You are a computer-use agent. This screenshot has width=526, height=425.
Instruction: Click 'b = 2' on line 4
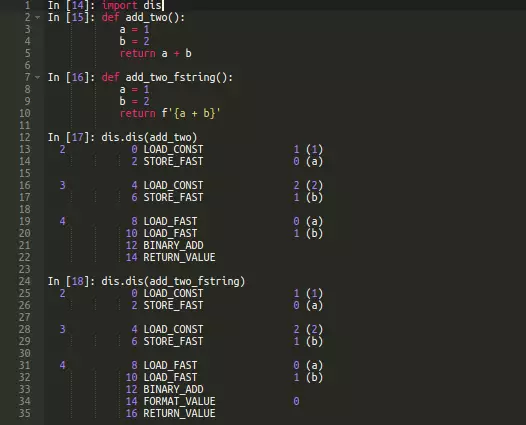click(x=135, y=41)
